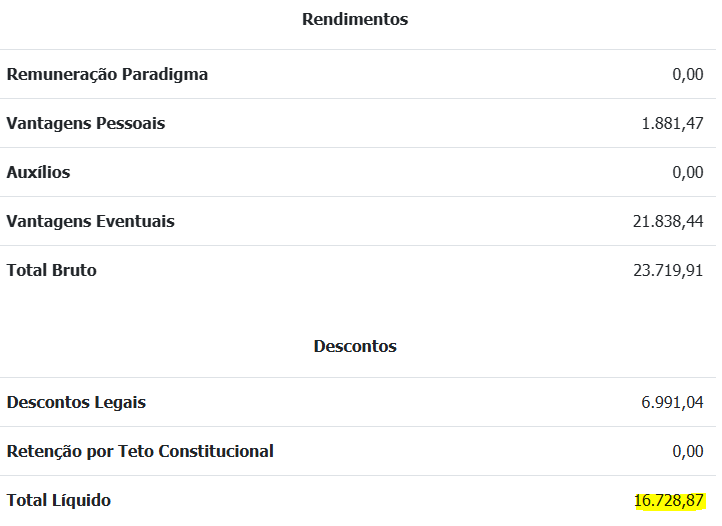Click the divider line below Rendimentos heading
The width and height of the screenshot is (722, 526).
coord(358,49)
